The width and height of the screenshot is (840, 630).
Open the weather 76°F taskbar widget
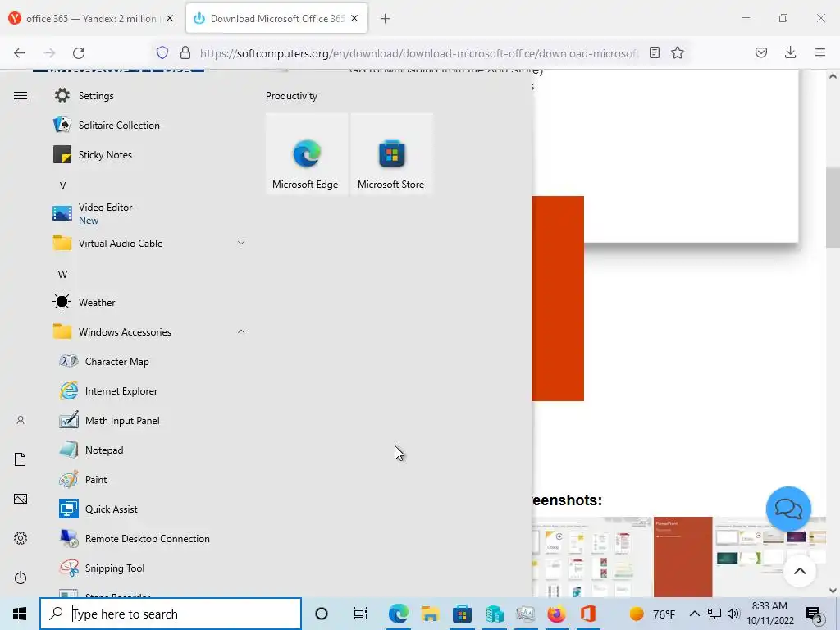point(652,614)
